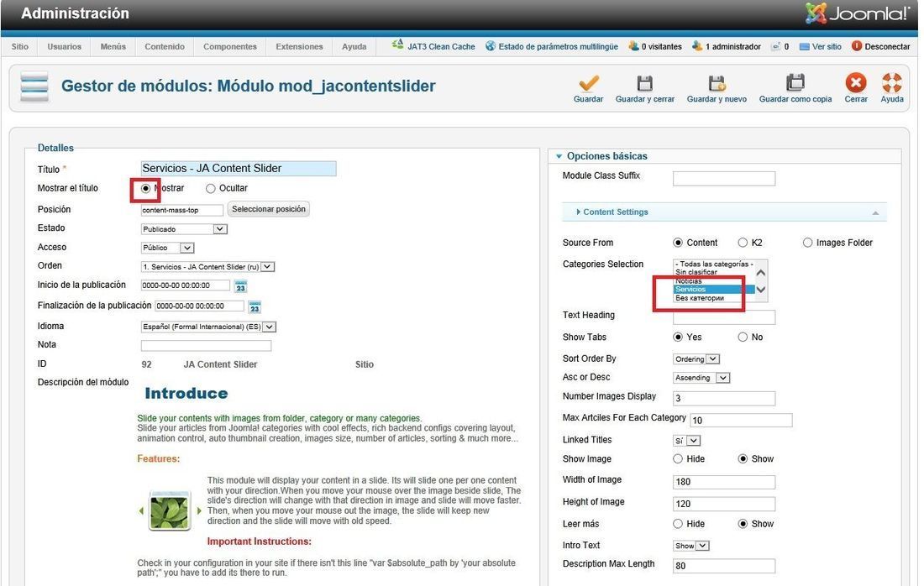Click the Nota input field
Image resolution: width=924 pixels, height=586 pixels.
[206, 346]
